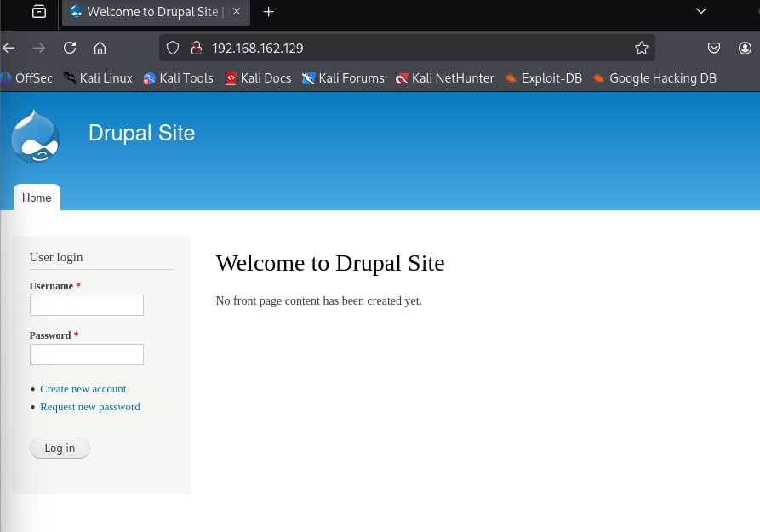
Task: Expand the list all tabs chevron
Action: coord(701,11)
